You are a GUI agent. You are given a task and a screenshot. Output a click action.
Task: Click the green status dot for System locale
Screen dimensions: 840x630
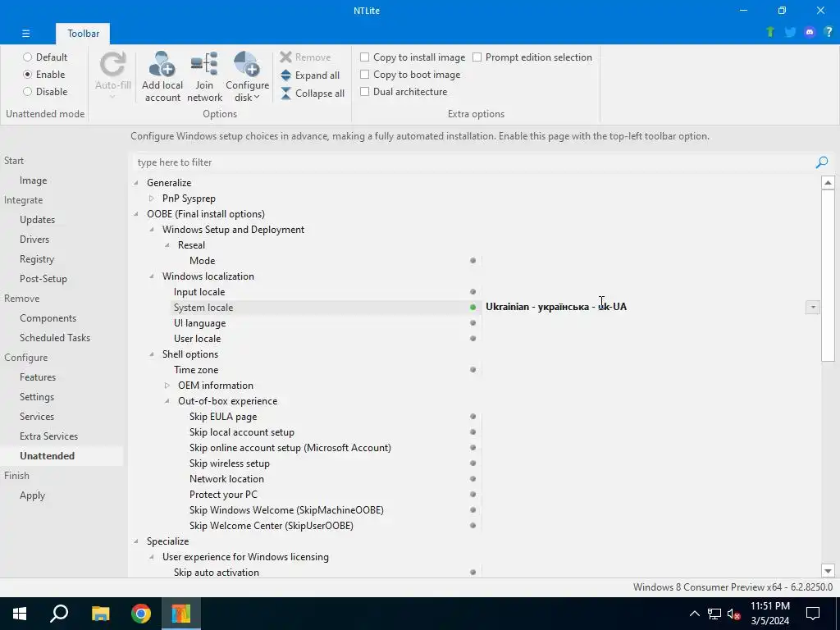click(x=472, y=308)
